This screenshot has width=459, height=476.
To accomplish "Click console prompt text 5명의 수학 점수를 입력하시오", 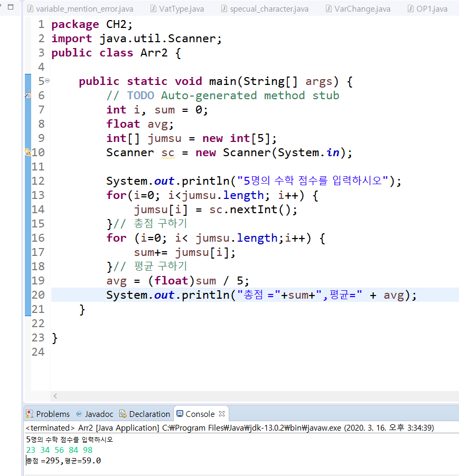I will click(x=69, y=439).
